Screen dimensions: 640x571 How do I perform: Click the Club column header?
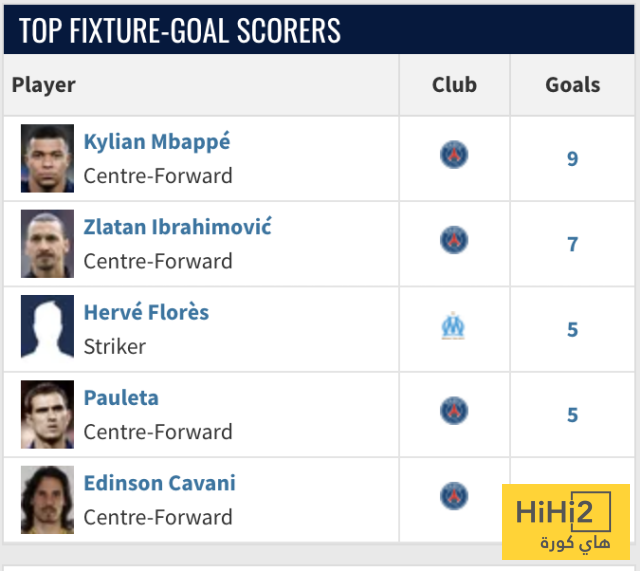pyautogui.click(x=454, y=85)
